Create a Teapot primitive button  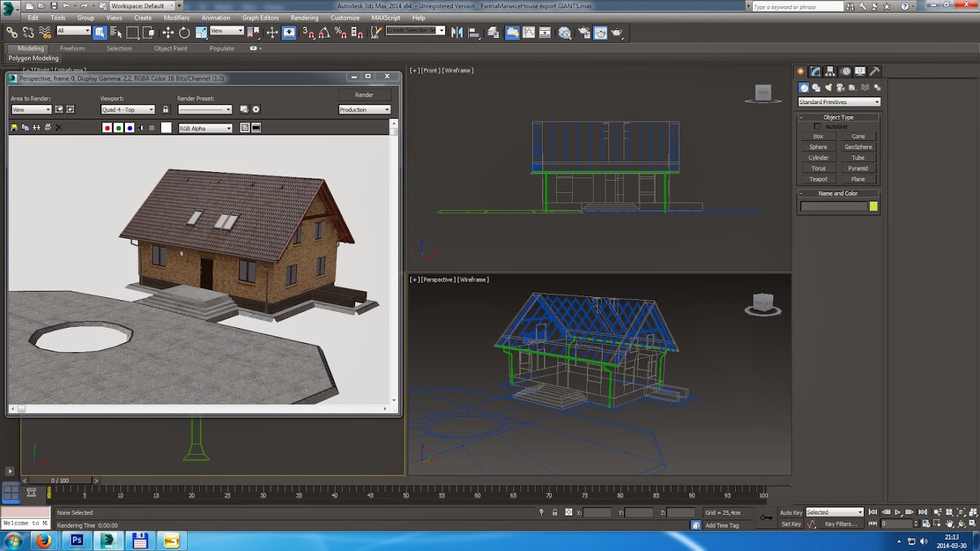click(x=818, y=179)
